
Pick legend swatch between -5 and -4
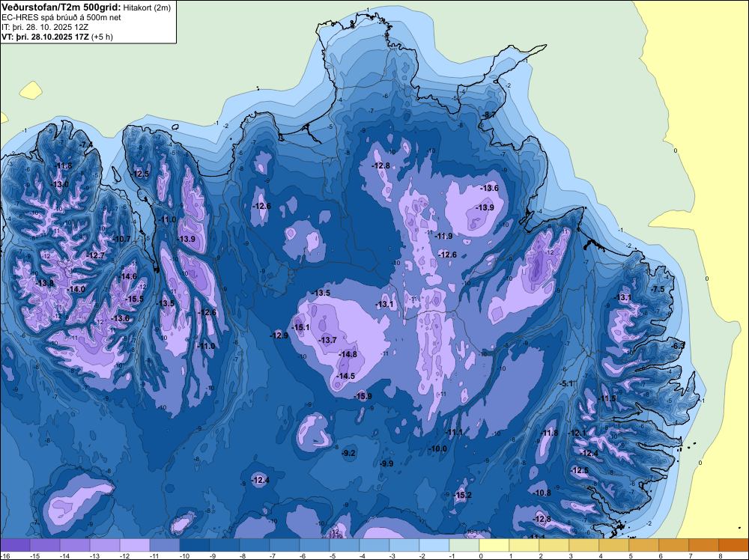click(345, 545)
